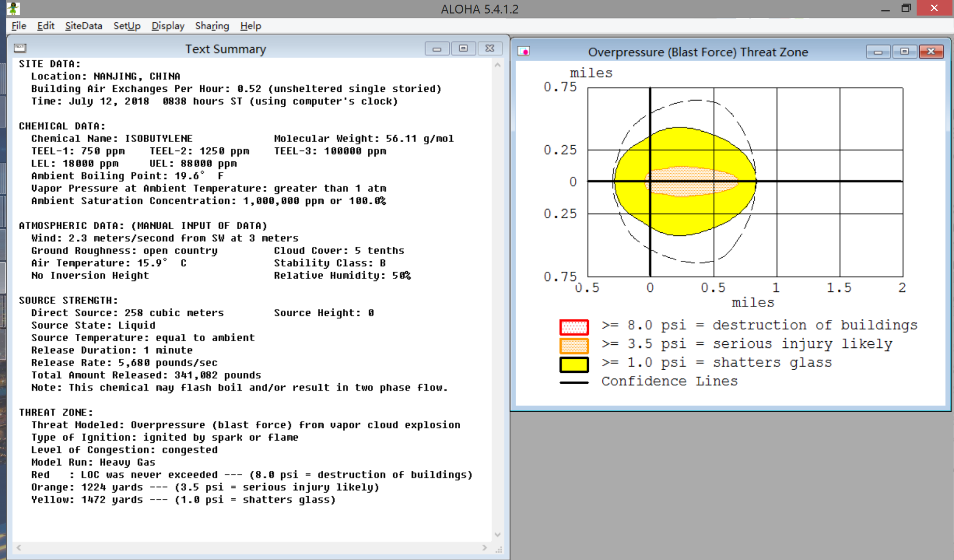954x560 pixels.
Task: Click the Threat Zone window icon
Action: coord(524,51)
